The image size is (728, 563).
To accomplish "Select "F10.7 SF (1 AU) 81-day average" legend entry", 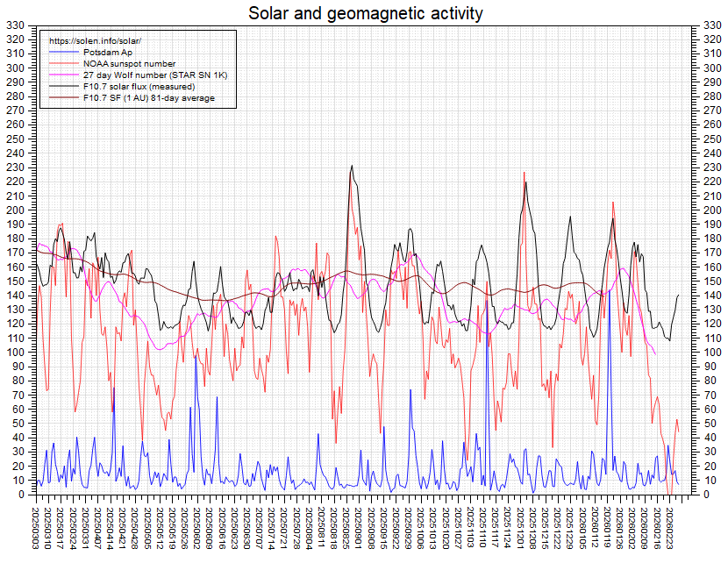I will [x=149, y=98].
